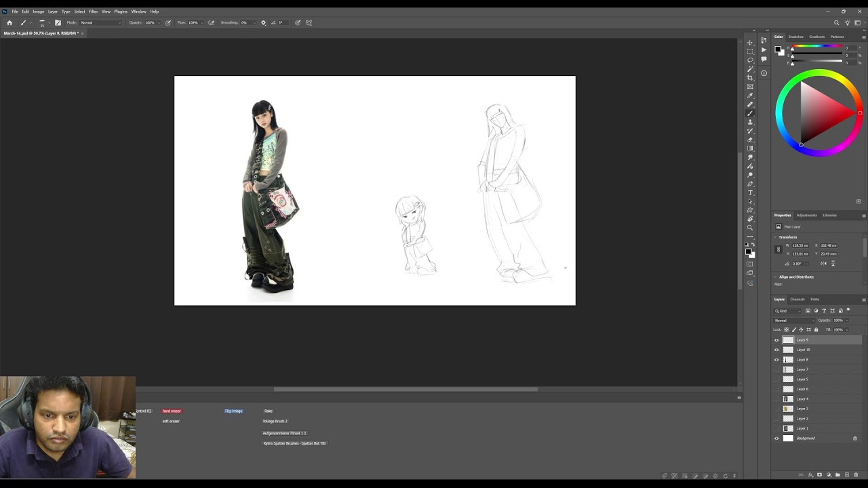Open the layer filter Kind dropdown
The height and width of the screenshot is (488, 868).
coord(788,311)
